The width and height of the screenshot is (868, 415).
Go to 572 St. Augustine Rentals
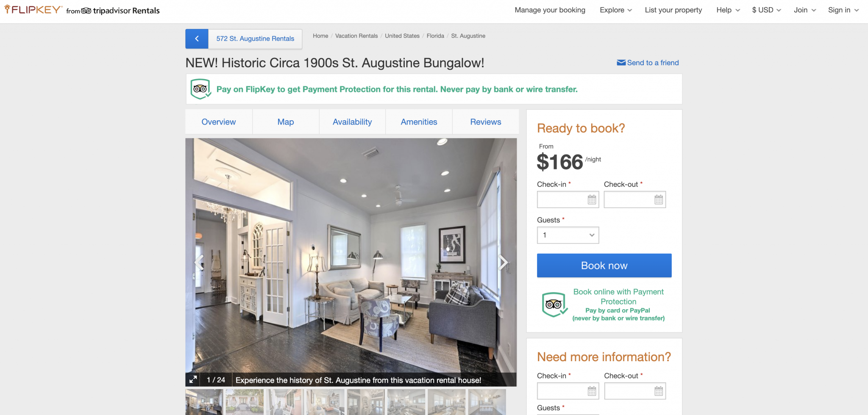point(255,39)
